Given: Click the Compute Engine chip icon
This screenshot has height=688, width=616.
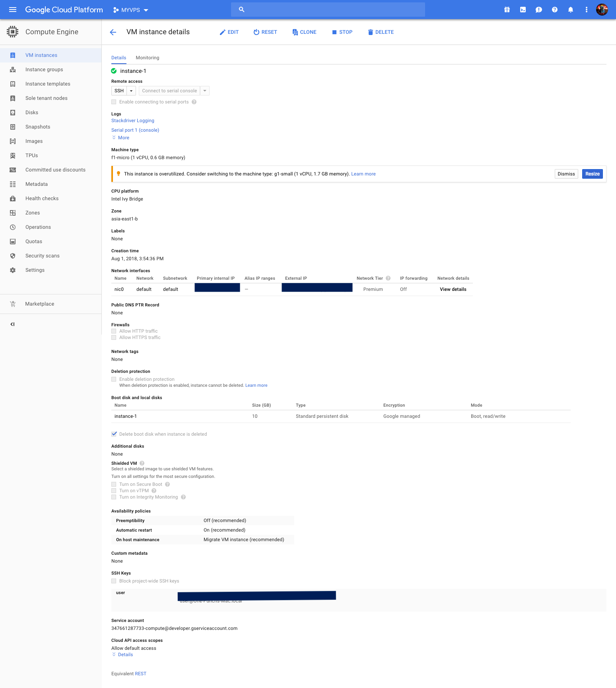Looking at the screenshot, I should 13,32.
